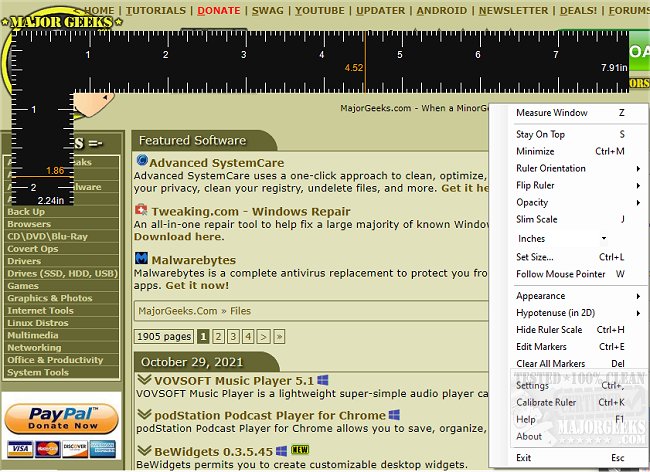Choose Set Size... from the menu
Screen dimensions: 650x472
point(570,257)
